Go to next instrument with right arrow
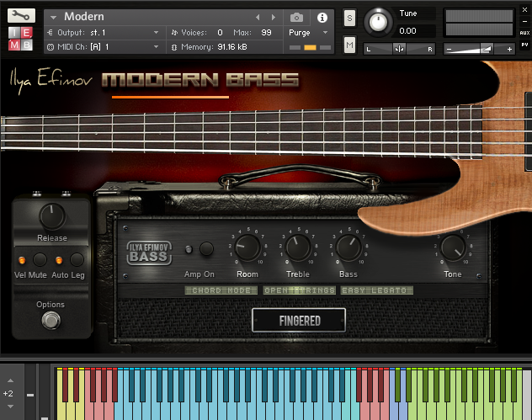This screenshot has height=420, width=532. click(273, 17)
